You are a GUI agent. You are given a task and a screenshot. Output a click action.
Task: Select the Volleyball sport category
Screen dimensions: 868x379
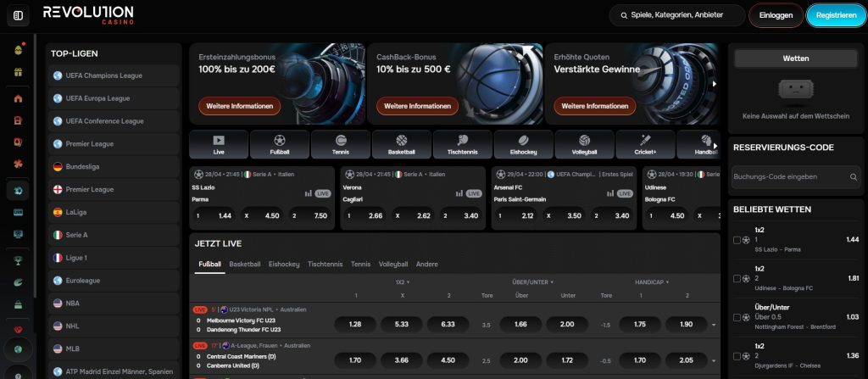click(x=584, y=145)
